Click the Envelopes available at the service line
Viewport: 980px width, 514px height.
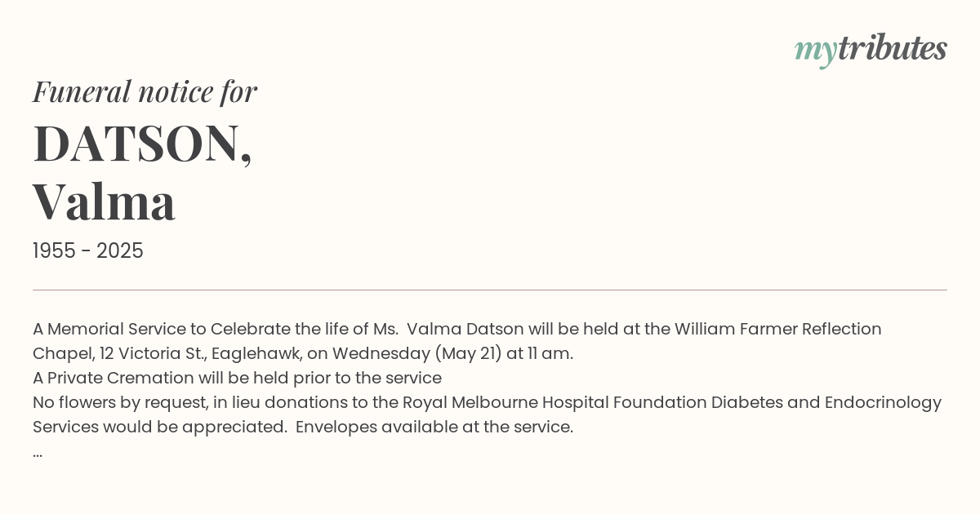coord(434,428)
